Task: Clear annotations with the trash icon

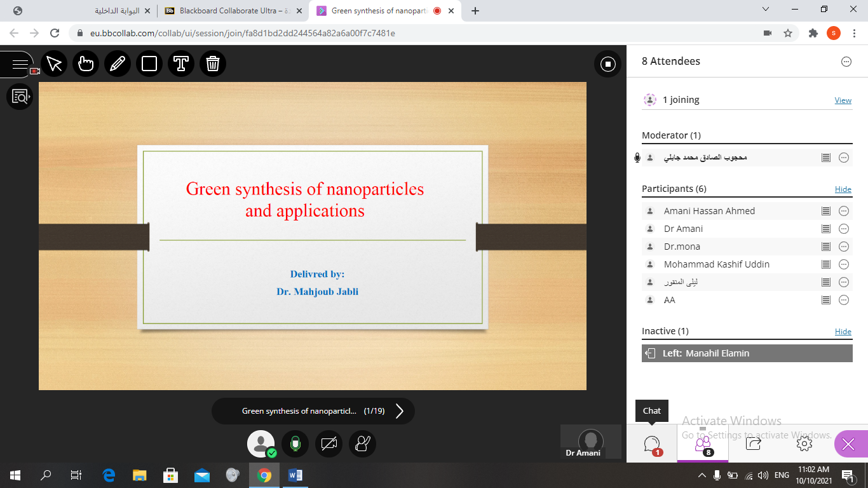Action: (x=213, y=64)
